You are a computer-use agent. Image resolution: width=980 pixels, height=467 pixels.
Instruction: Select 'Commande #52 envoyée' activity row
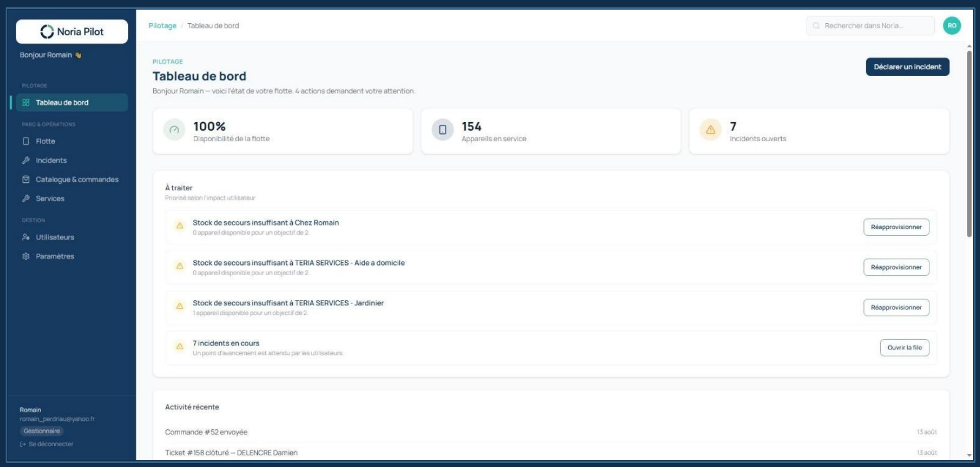click(x=551, y=432)
